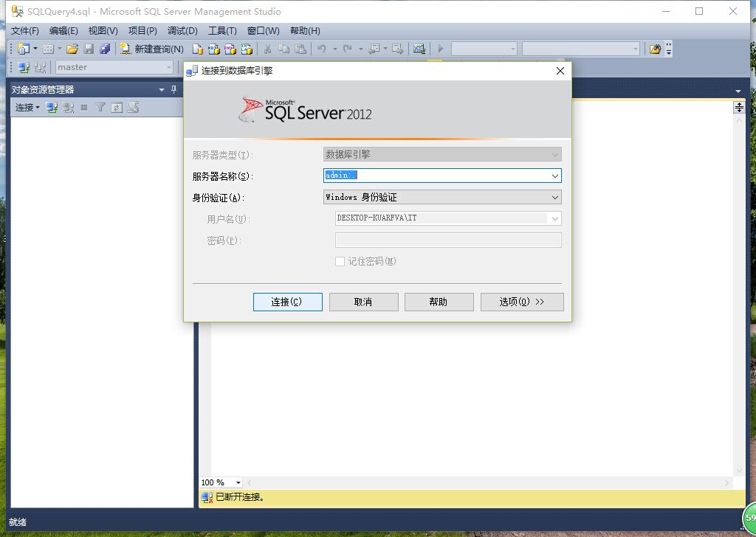This screenshot has height=537, width=756.
Task: Click the green Start Debugging play icon
Action: [x=440, y=49]
